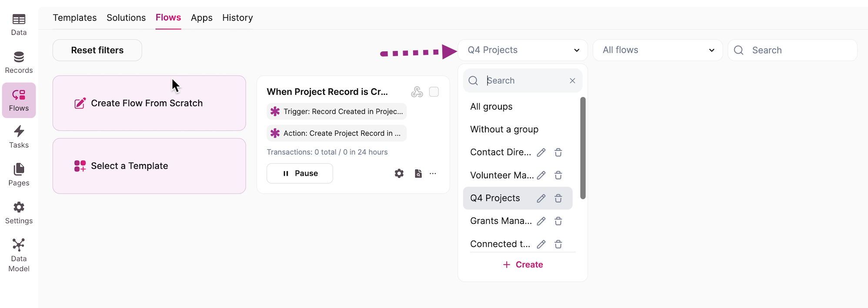The height and width of the screenshot is (308, 868).
Task: Pause the Project Record flow
Action: click(x=300, y=174)
